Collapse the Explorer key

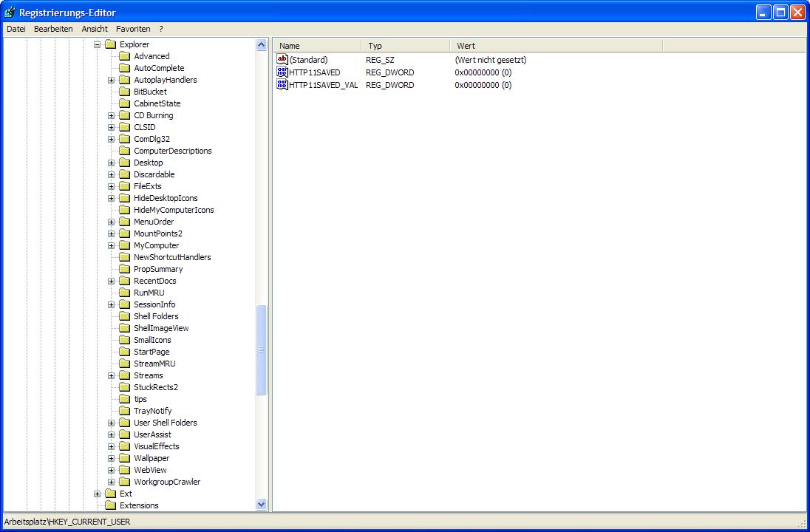click(x=97, y=44)
